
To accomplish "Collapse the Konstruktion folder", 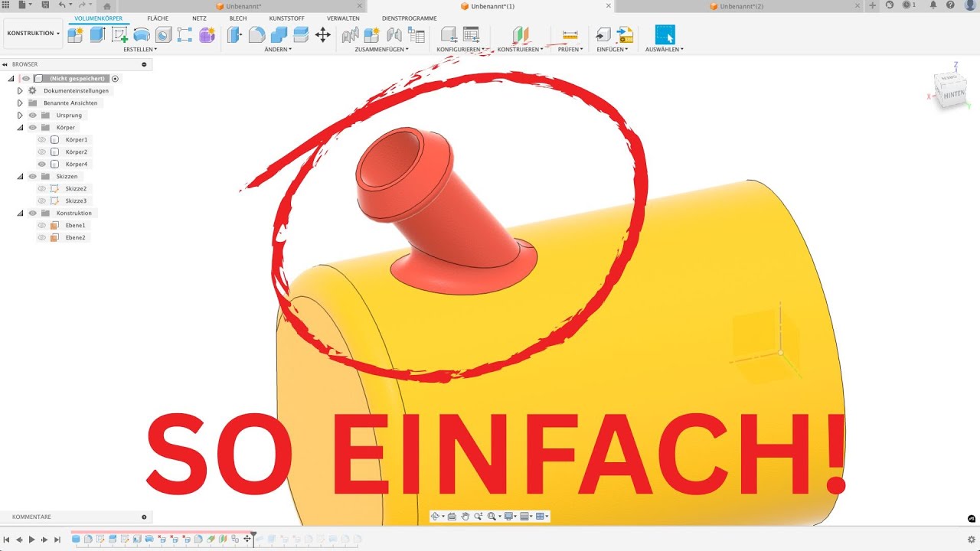I will tap(21, 213).
